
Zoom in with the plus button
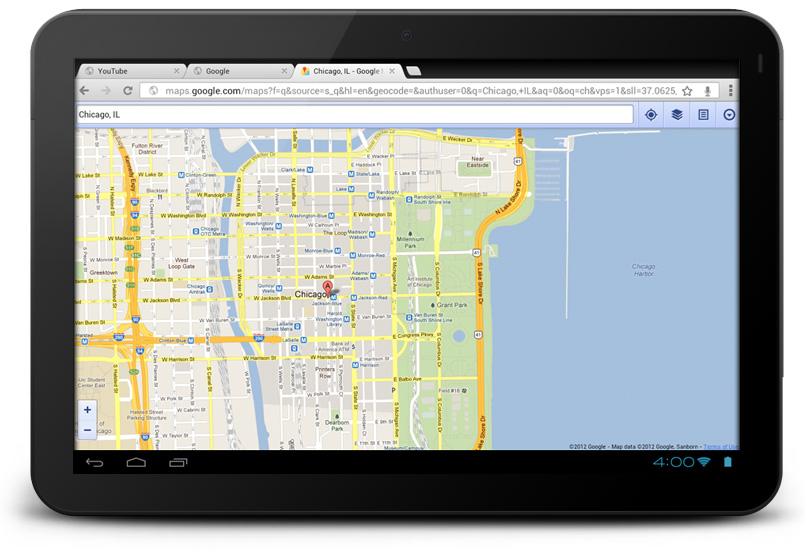(87, 410)
